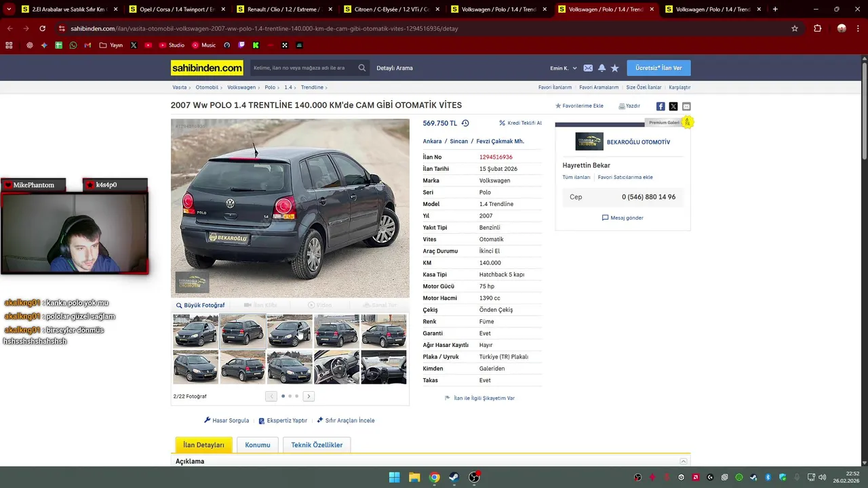Click Mesaj gönder to seller
The height and width of the screenshot is (488, 868).
point(623,218)
